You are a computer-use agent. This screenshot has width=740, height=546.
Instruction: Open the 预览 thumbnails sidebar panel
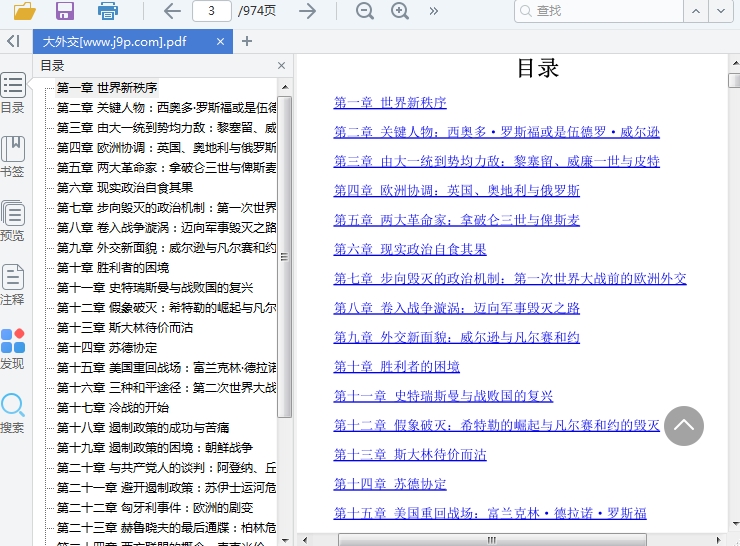(13, 220)
